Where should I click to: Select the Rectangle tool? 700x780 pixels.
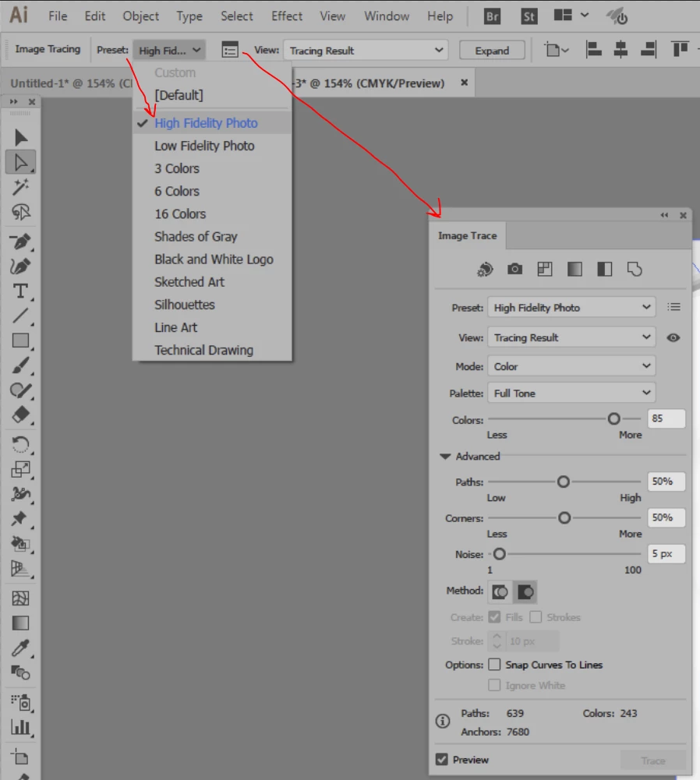(x=20, y=341)
